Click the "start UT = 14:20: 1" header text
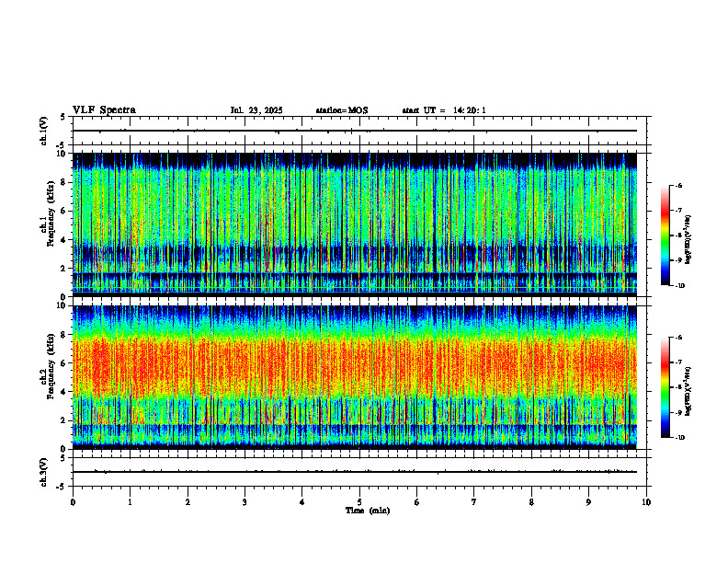The height and width of the screenshot is (563, 728). pos(444,110)
